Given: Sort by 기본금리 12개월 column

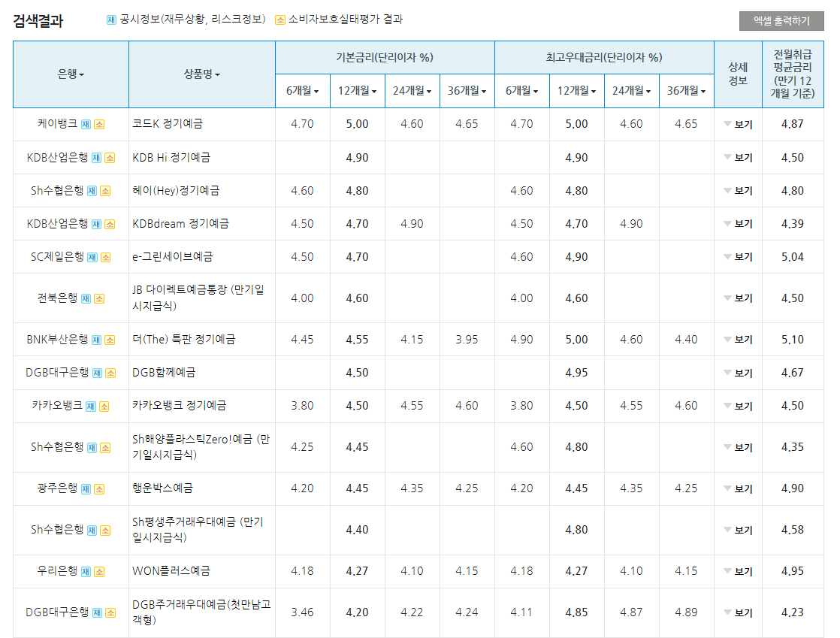Looking at the screenshot, I should (357, 91).
